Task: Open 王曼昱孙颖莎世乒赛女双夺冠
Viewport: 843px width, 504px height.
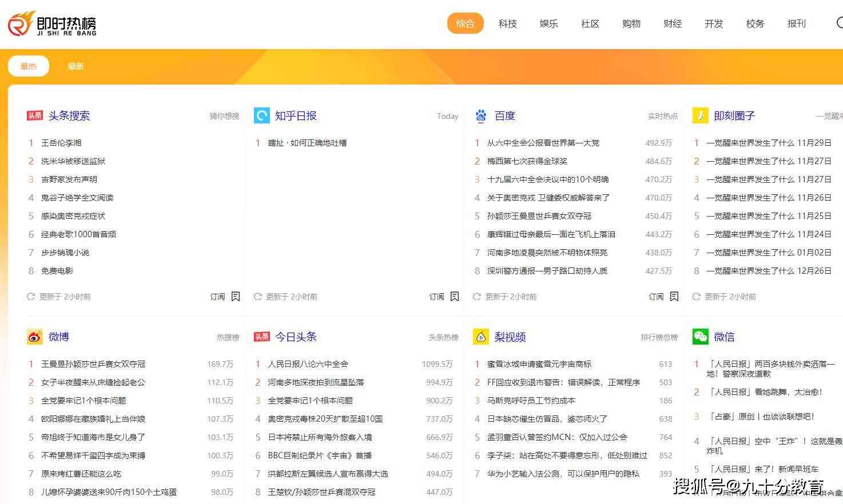Action: [x=93, y=364]
